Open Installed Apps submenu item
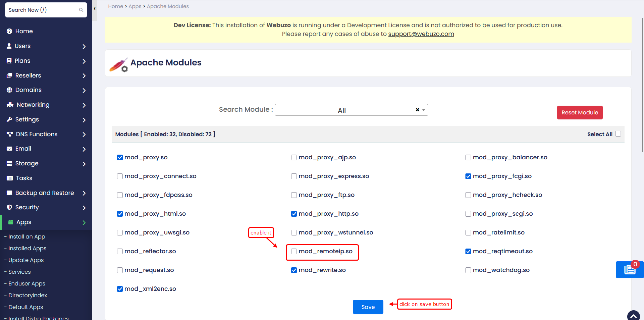This screenshot has width=644, height=320. coord(27,248)
